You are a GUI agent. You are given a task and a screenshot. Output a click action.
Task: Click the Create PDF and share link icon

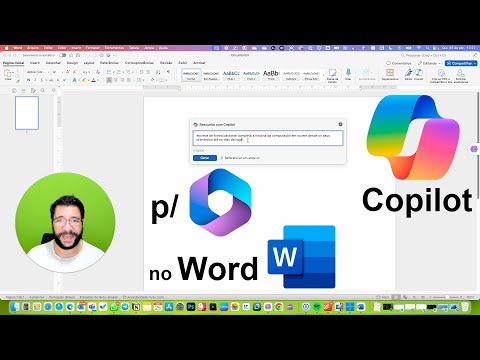[441, 75]
